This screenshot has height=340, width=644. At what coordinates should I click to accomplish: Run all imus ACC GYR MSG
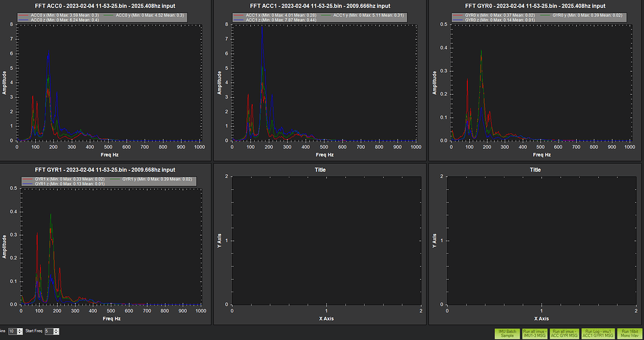(564, 333)
